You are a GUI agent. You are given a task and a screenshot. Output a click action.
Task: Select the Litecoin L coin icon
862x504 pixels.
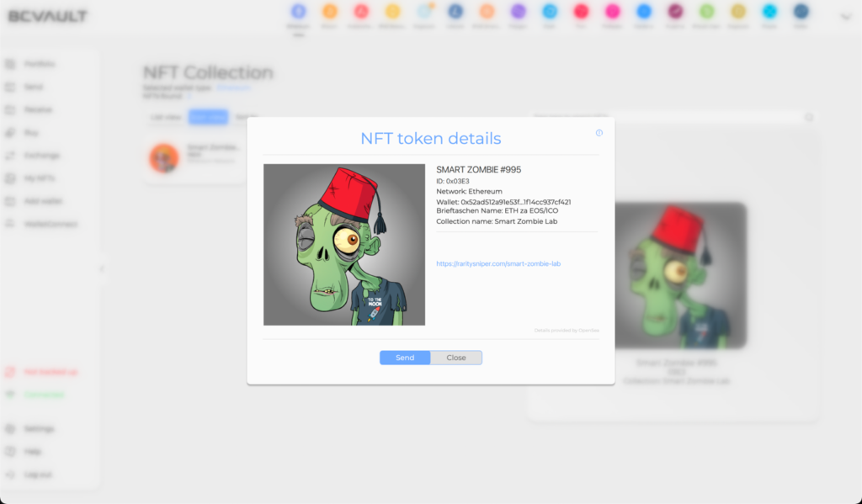point(455,11)
